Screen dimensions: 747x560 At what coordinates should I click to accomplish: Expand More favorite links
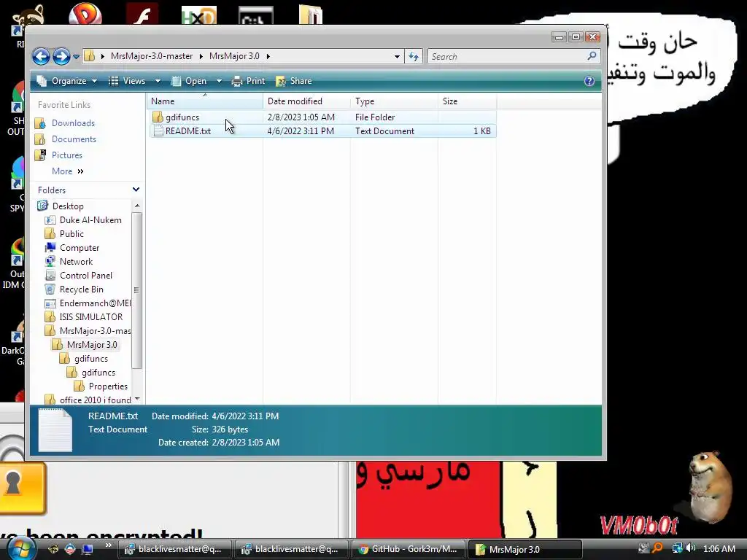tap(67, 171)
